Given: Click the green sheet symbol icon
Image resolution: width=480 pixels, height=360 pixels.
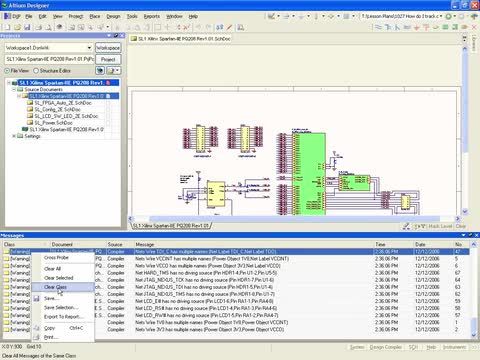Looking at the screenshot, I should tap(445, 27).
